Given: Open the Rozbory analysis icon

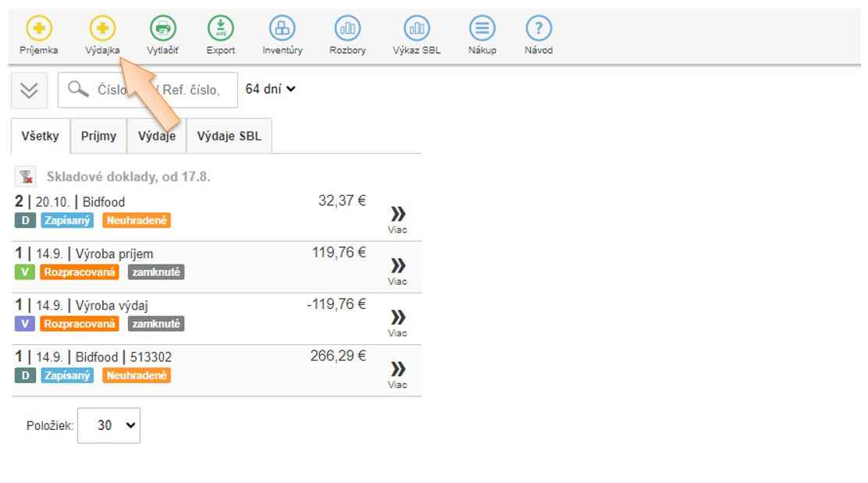Looking at the screenshot, I should (x=347, y=29).
